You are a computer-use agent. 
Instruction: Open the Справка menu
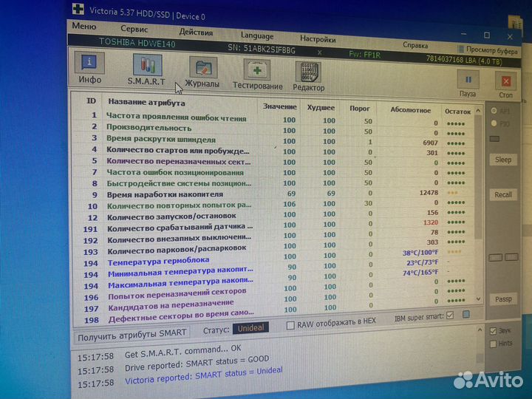[415, 45]
